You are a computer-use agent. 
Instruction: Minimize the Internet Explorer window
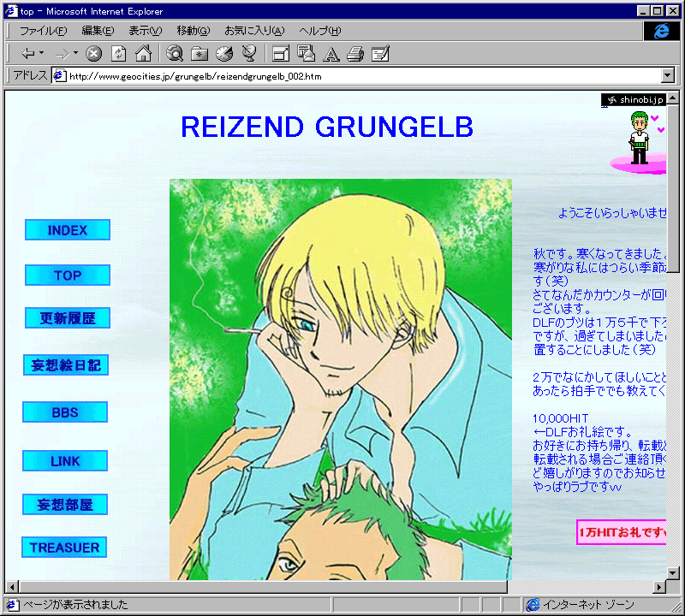(643, 11)
